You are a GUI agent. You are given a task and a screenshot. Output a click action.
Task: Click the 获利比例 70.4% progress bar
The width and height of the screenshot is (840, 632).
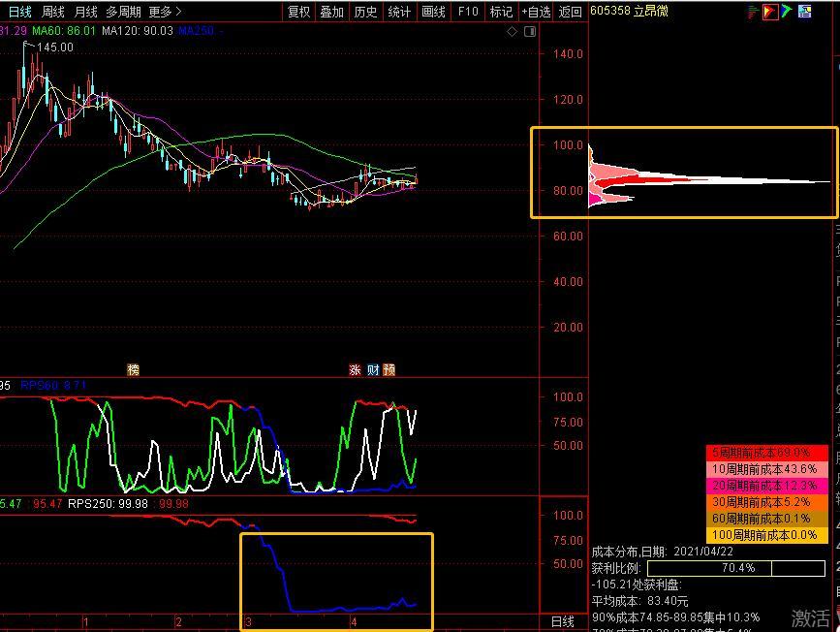pyautogui.click(x=736, y=568)
